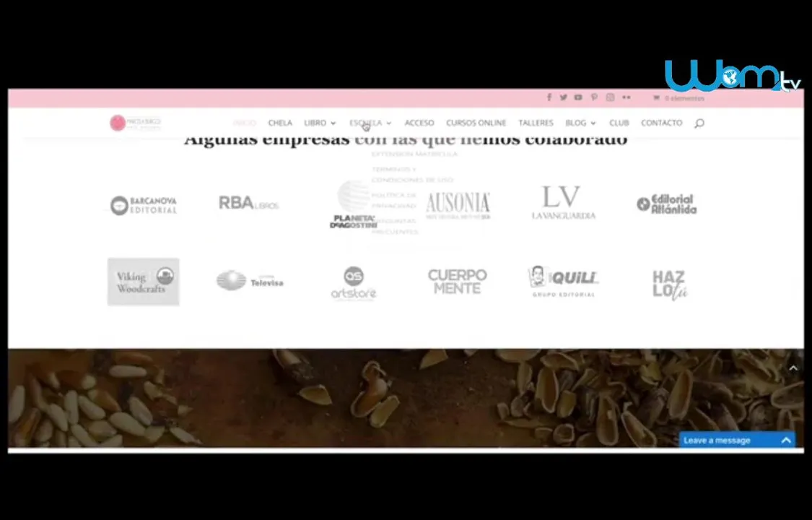Click the Viking Woodcrafts logo
The height and width of the screenshot is (520, 812).
(144, 282)
